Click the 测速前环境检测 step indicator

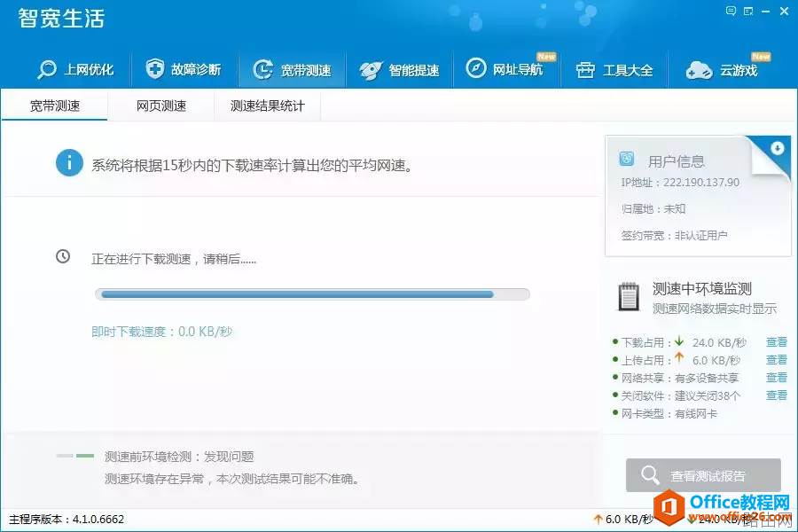coord(75,456)
